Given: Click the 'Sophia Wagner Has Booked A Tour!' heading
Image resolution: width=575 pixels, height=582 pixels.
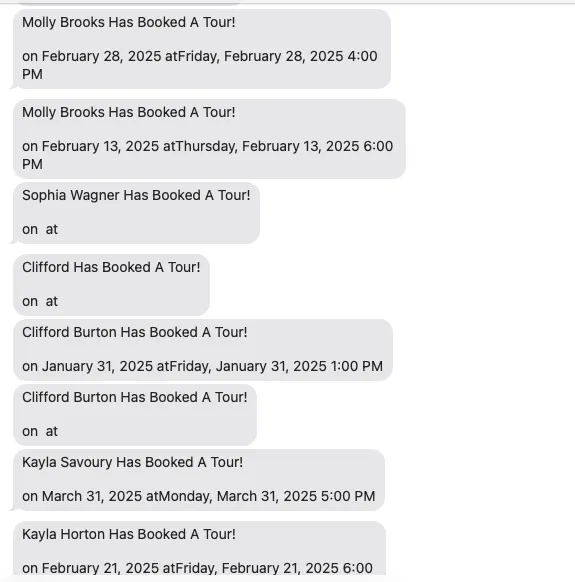Looking at the screenshot, I should (136, 196).
